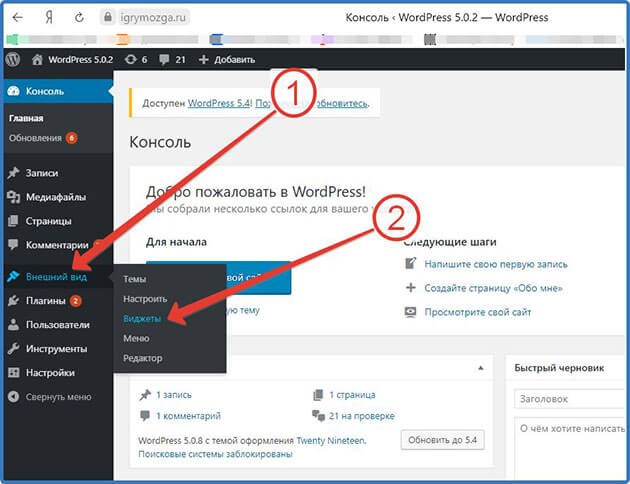Select Темы in flyout submenu
Viewport: 630px width, 484px height.
[135, 279]
